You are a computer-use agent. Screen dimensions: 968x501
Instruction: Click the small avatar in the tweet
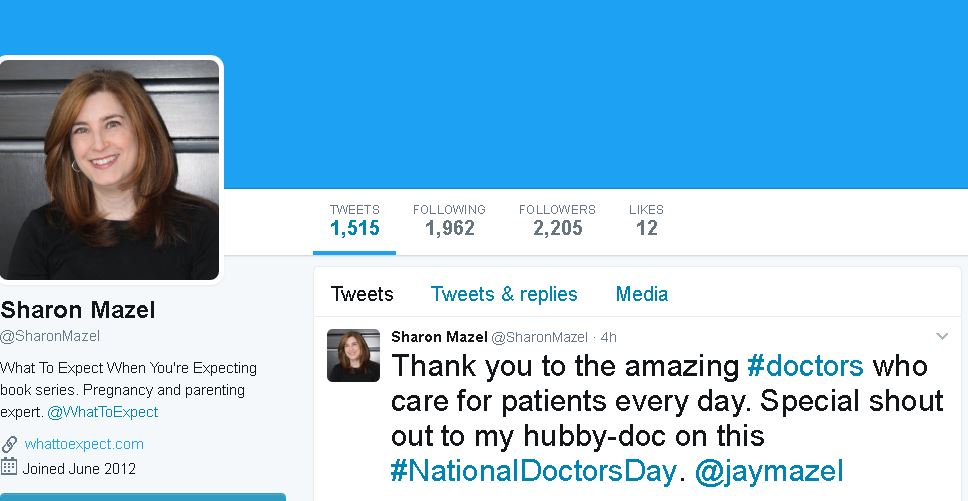tap(353, 355)
